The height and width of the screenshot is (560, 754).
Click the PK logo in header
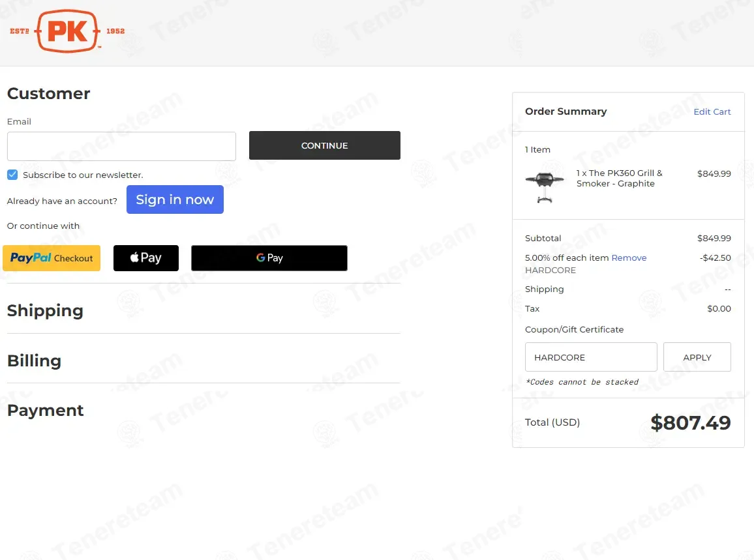[67, 31]
